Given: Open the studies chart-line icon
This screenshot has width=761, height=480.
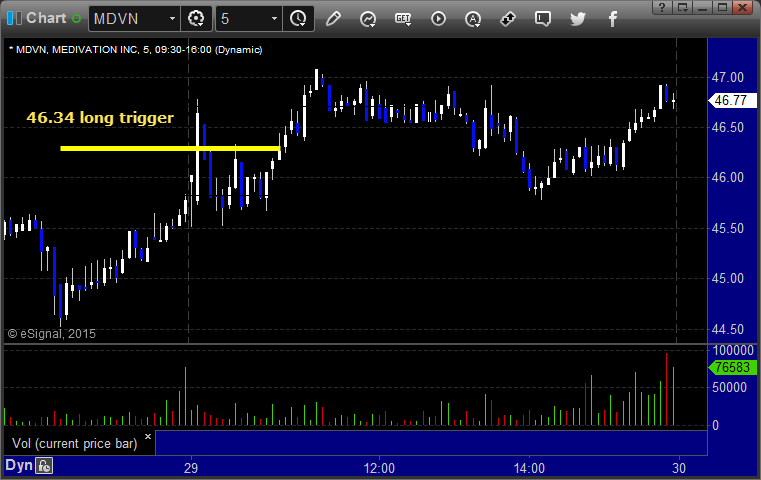Looking at the screenshot, I should (x=368, y=19).
